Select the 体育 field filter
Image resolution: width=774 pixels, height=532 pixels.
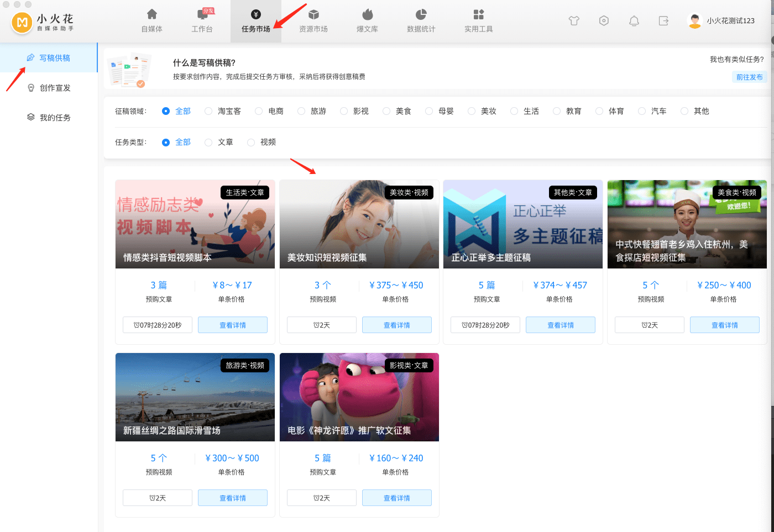coord(610,111)
